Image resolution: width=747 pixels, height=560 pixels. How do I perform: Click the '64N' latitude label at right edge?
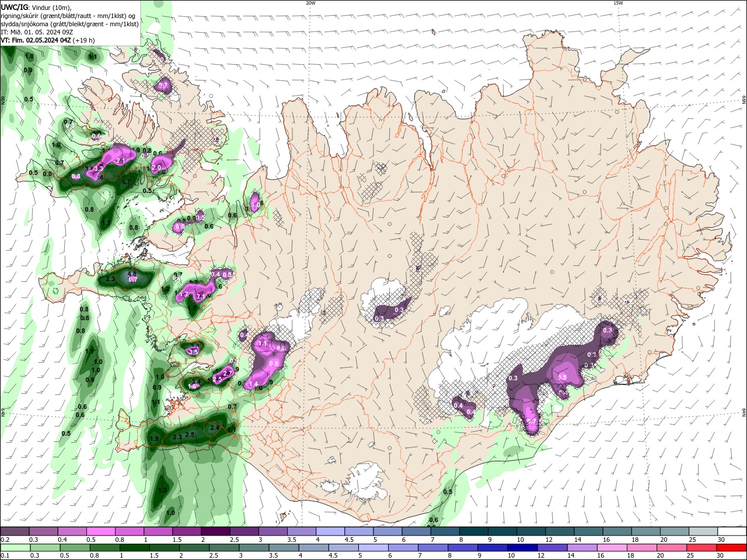744,413
